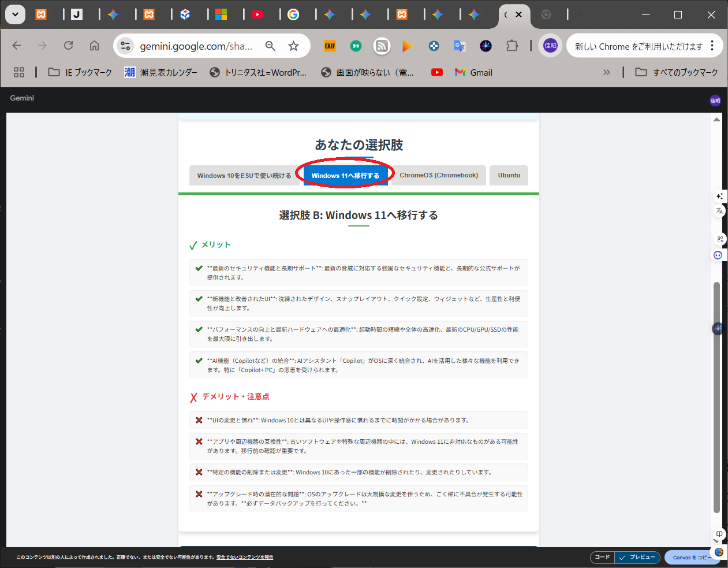Open the dark sparkle AI extension

[x=486, y=46]
